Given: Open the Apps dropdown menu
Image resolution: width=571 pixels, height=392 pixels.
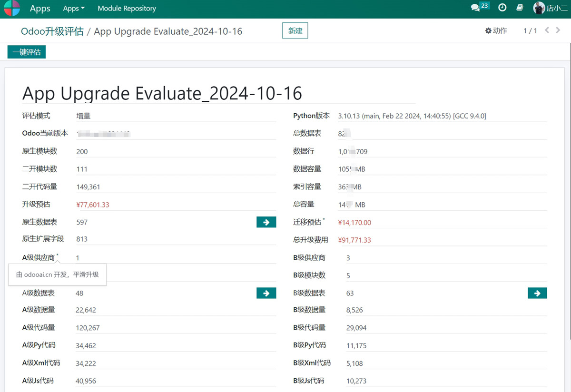Looking at the screenshot, I should pyautogui.click(x=74, y=8).
